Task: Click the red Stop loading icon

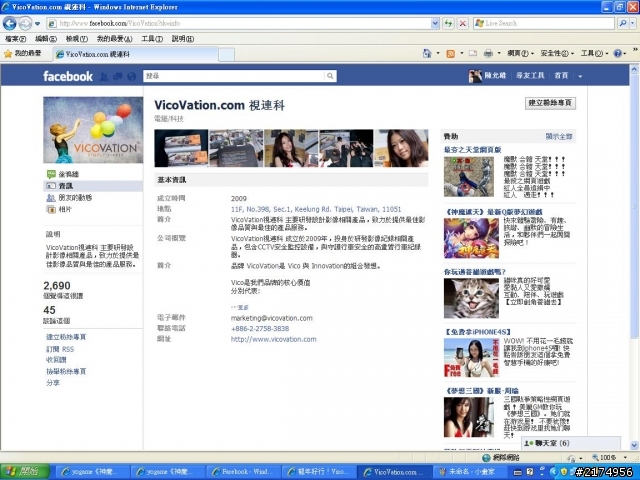Action: point(462,24)
